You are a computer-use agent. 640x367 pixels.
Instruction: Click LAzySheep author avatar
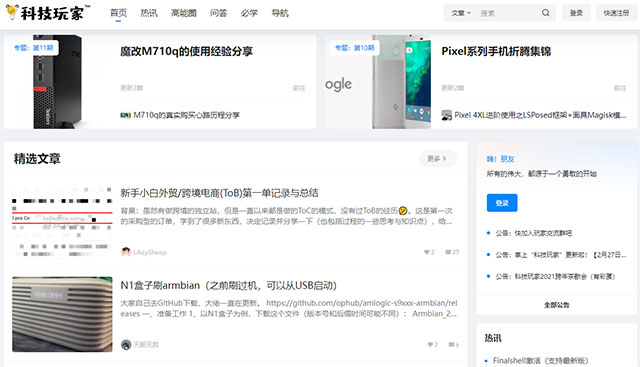pyautogui.click(x=126, y=252)
